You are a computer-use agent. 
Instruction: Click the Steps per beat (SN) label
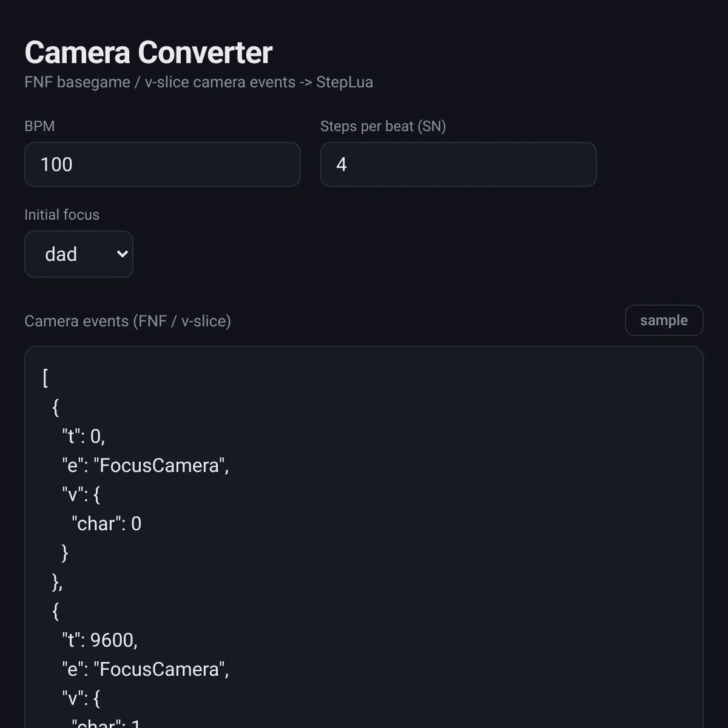coord(383,126)
